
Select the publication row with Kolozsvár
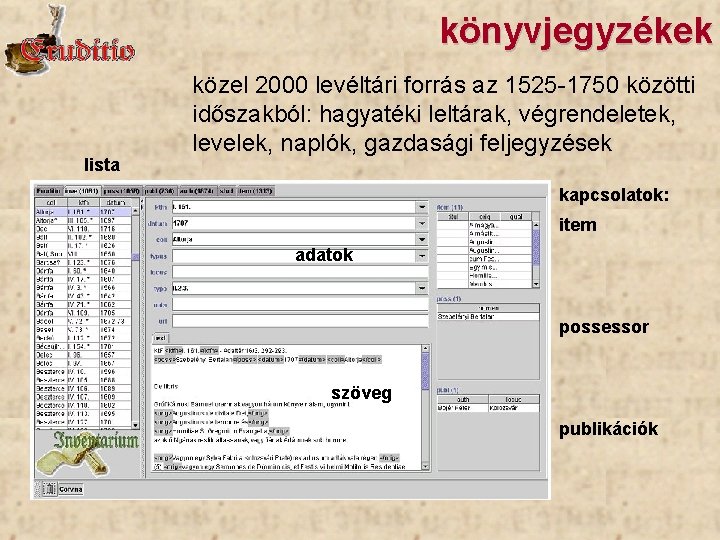[x=488, y=408]
